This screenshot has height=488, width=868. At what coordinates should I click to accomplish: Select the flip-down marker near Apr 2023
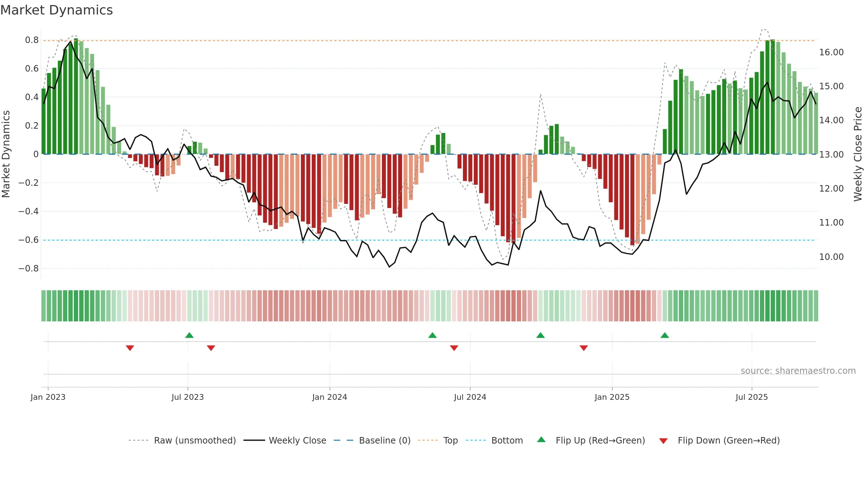[130, 348]
